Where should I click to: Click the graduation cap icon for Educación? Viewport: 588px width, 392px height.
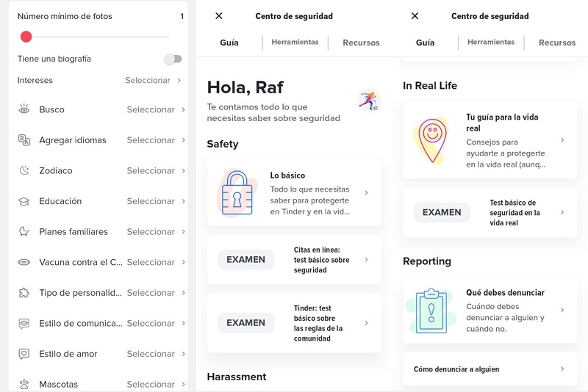[24, 201]
